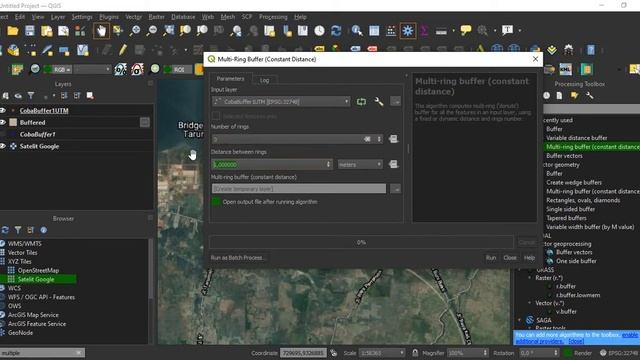Select the Measure line ruler tool
The image size is (640, 360).
[441, 31]
